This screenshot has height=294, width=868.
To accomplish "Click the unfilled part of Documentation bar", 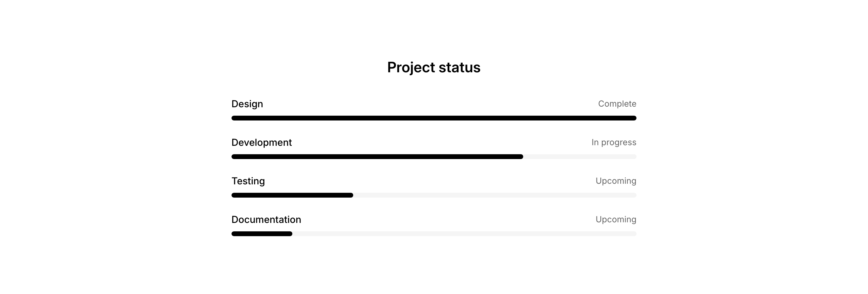I will pyautogui.click(x=464, y=234).
